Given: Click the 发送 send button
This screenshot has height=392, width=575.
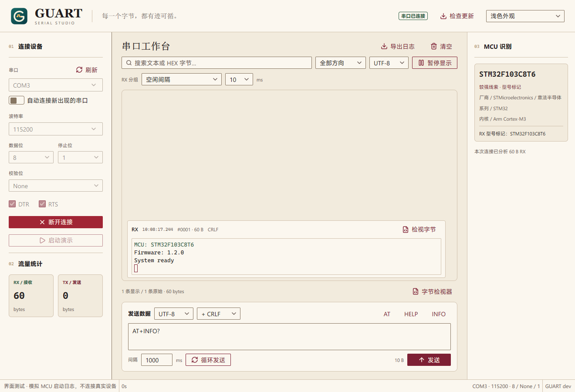Looking at the screenshot, I should (x=429, y=360).
